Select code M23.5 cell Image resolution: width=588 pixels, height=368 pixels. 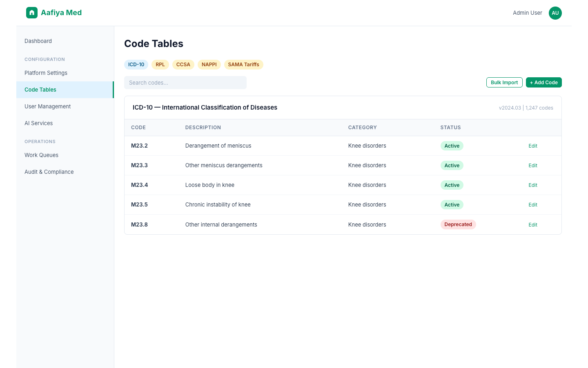point(139,204)
